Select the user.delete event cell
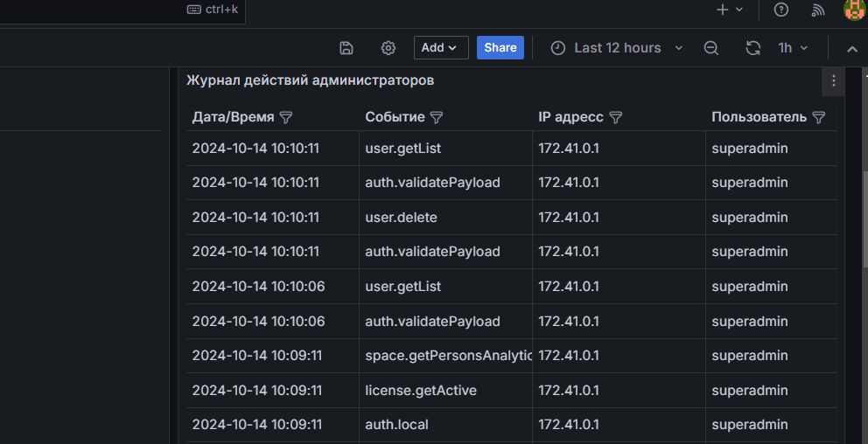This screenshot has height=444, width=868. pos(401,217)
